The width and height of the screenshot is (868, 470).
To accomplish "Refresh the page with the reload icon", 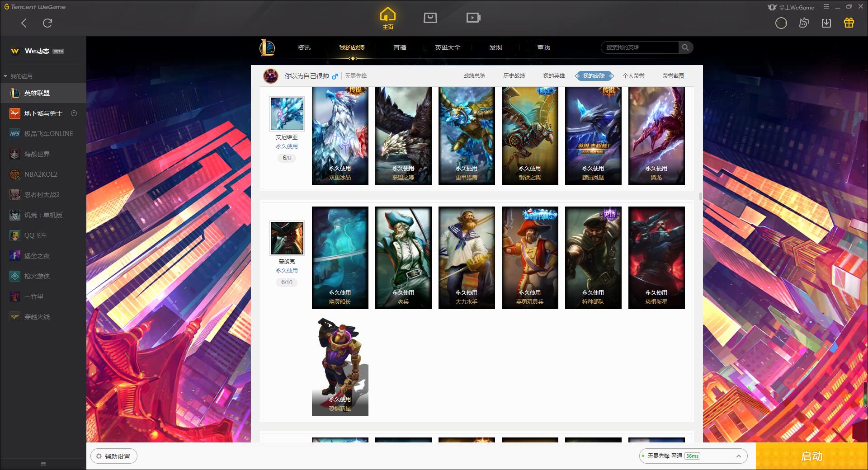I will pos(47,23).
